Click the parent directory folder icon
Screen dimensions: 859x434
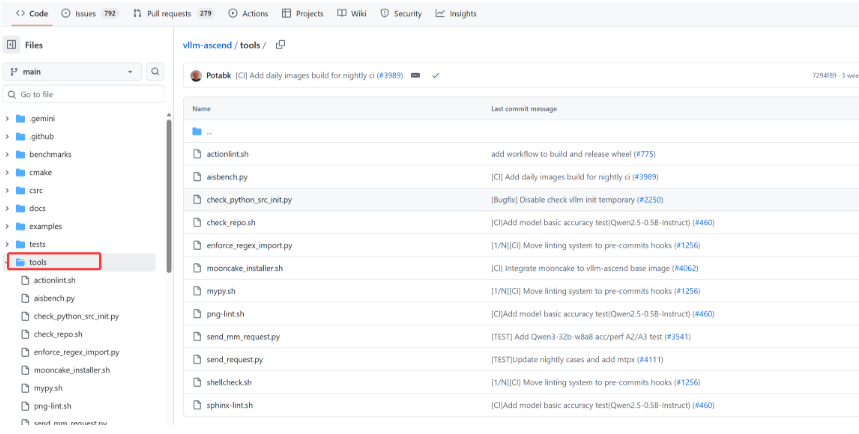pos(198,131)
